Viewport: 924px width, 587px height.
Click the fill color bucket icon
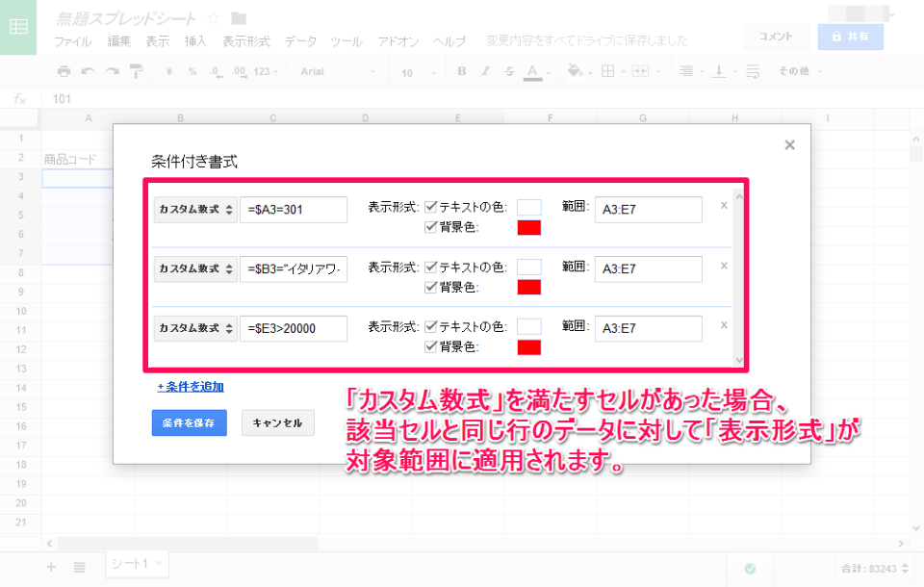(576, 71)
